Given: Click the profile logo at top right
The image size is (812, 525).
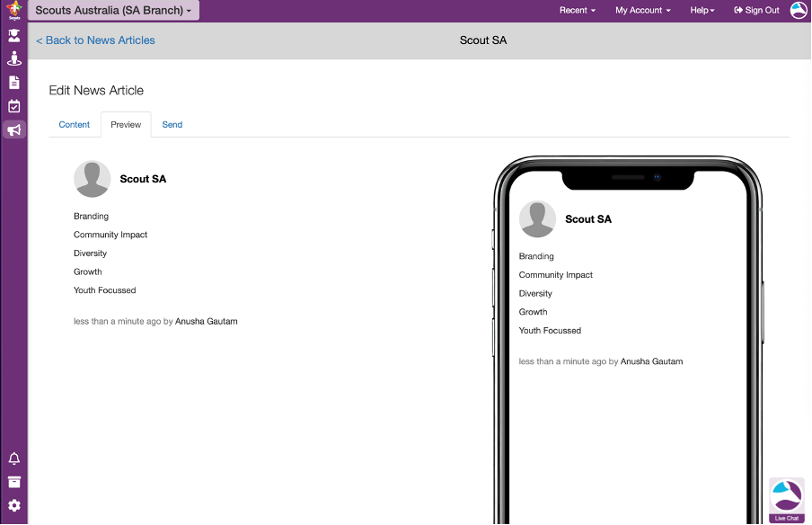Looking at the screenshot, I should (799, 11).
